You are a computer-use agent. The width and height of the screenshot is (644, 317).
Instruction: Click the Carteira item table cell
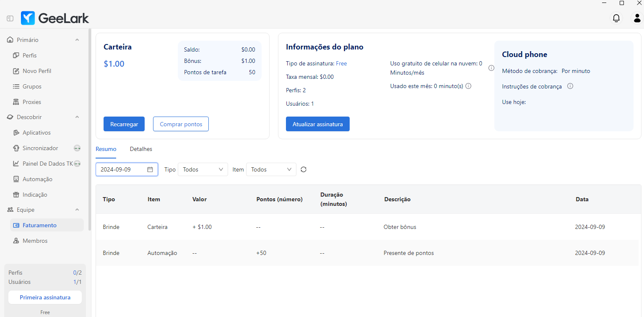point(157,227)
